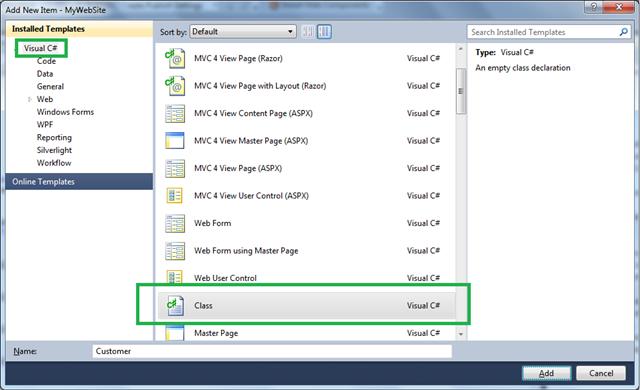
Task: Click the dialog Help question mark button
Action: pyautogui.click(x=593, y=7)
